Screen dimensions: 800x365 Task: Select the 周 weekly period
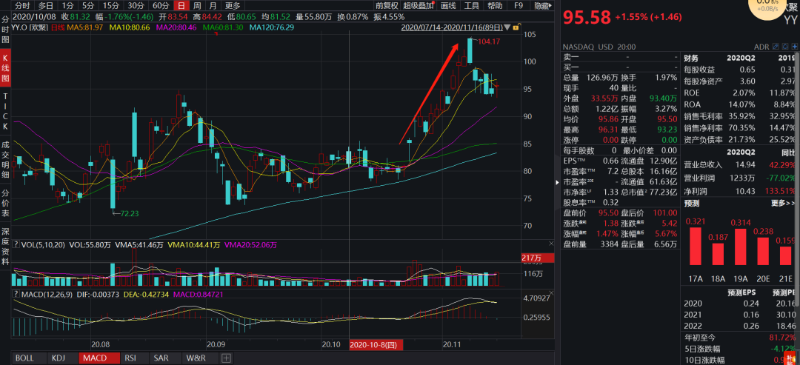tap(196, 6)
